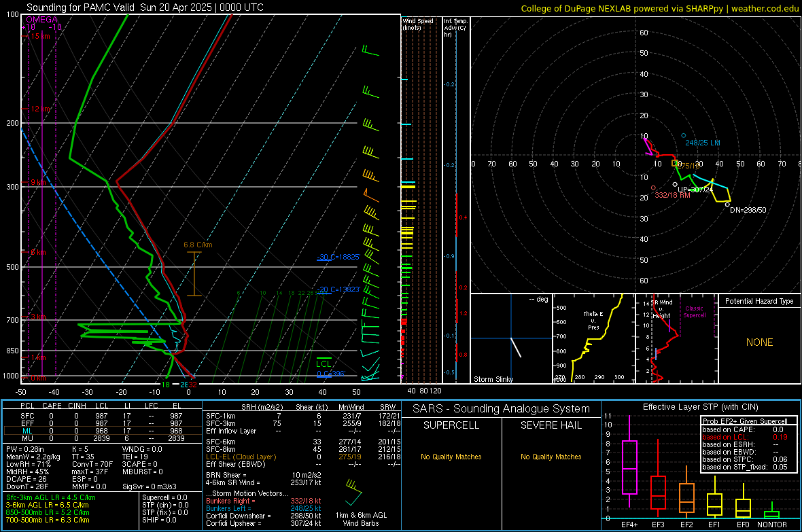Click the '332/18 RM' hodograph label

(x=672, y=196)
